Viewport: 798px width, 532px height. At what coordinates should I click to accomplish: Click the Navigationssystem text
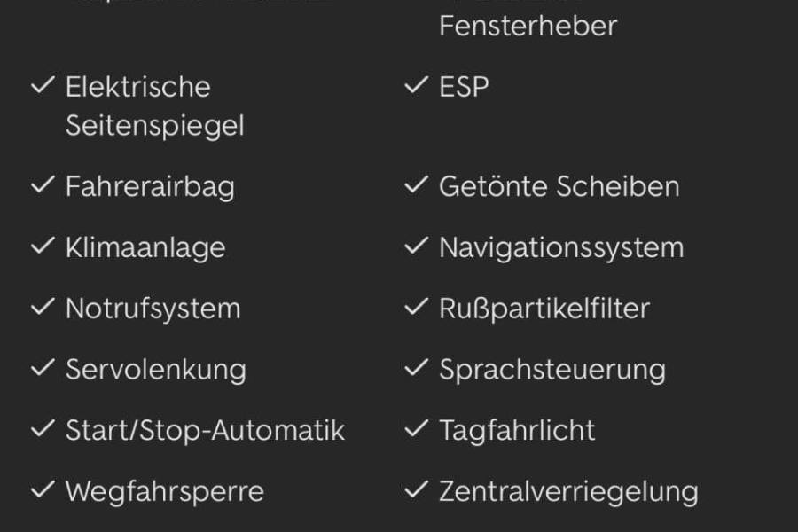click(561, 247)
